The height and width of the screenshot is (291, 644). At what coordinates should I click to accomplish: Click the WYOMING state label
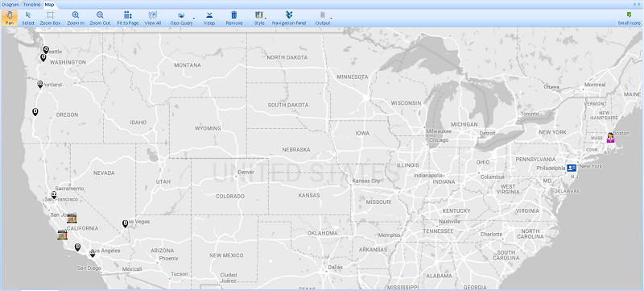(208, 129)
